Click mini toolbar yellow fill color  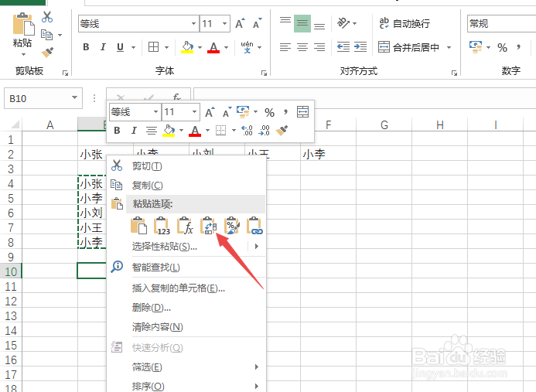[x=169, y=131]
